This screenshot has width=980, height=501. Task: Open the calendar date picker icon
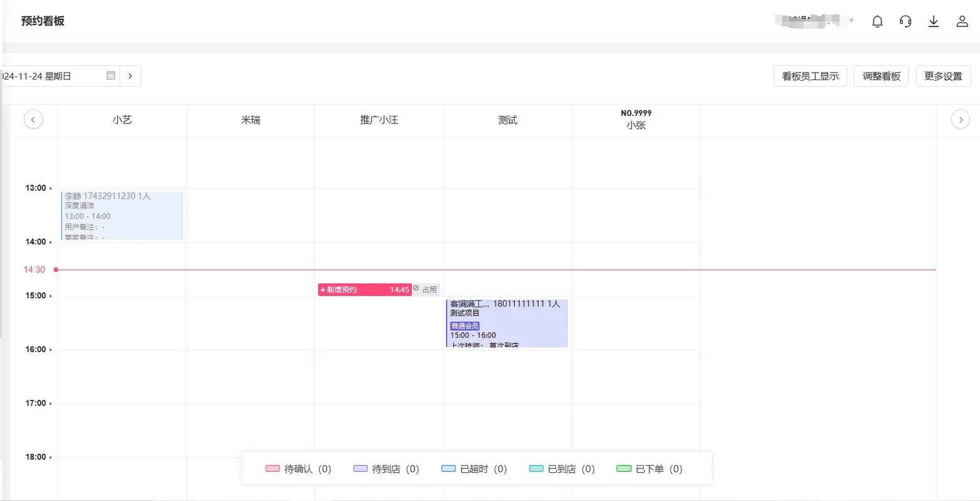pos(111,76)
